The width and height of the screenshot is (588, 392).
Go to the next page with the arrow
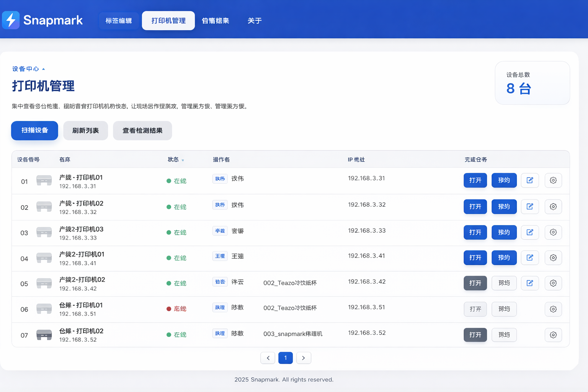(x=304, y=358)
